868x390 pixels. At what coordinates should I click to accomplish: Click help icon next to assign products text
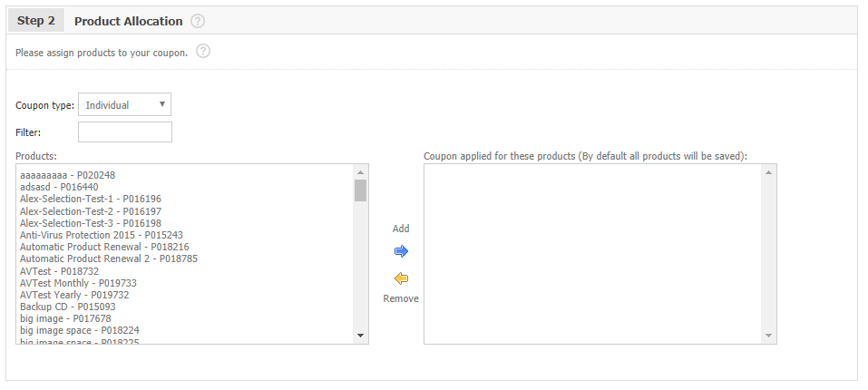(x=203, y=52)
